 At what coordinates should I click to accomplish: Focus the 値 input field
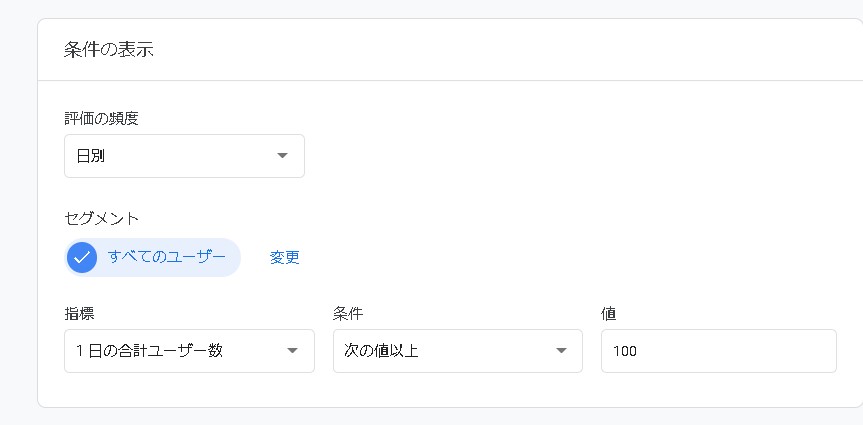point(718,351)
